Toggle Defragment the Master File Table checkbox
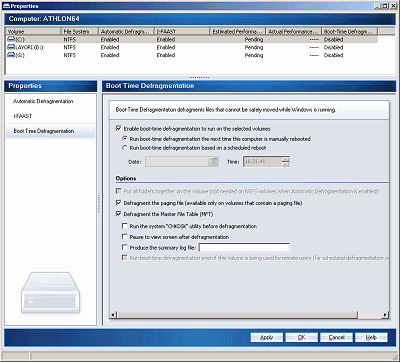 [x=118, y=214]
